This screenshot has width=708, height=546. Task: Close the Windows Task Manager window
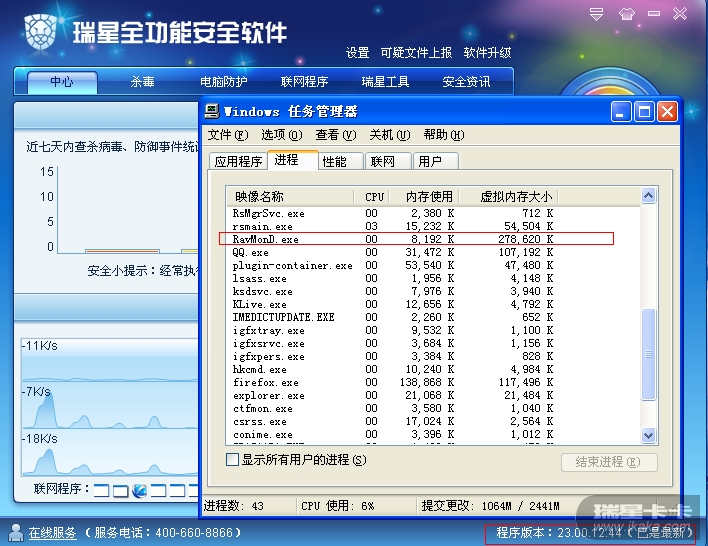667,112
